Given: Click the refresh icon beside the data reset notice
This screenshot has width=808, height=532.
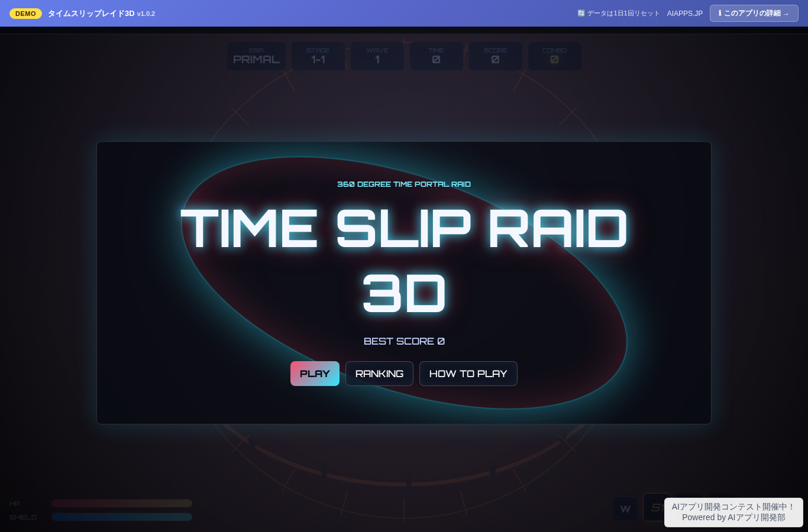Looking at the screenshot, I should (581, 13).
